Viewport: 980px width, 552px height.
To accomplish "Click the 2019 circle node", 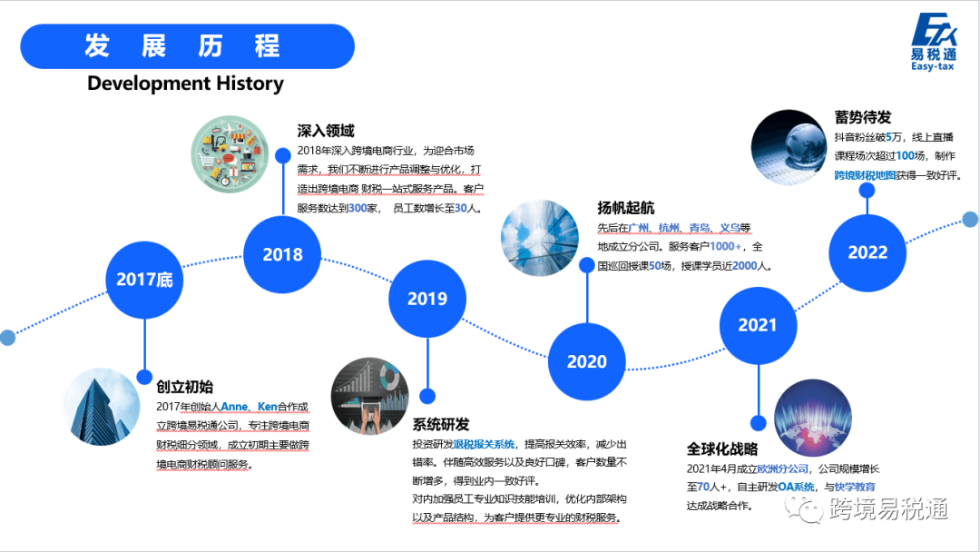I will click(426, 298).
